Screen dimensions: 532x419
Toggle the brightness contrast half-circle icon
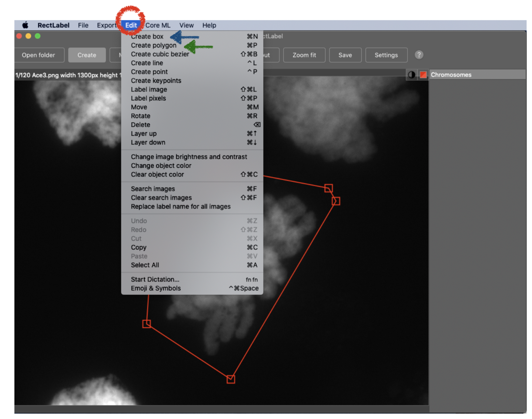[x=411, y=75]
